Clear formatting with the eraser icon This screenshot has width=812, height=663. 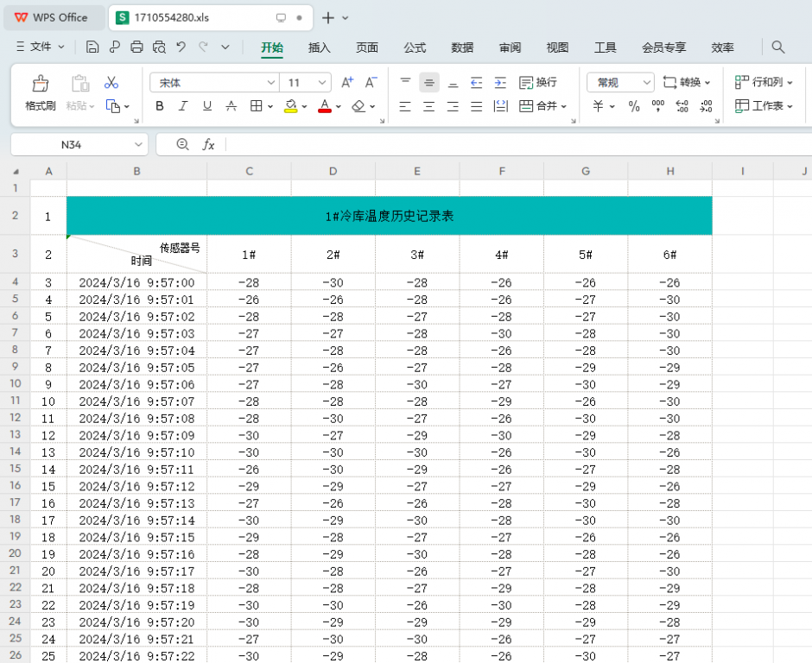pos(358,106)
